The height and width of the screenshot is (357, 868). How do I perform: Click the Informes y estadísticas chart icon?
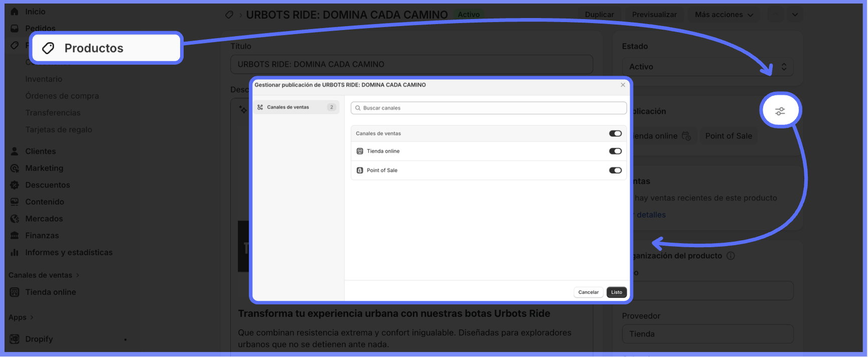pyautogui.click(x=15, y=253)
